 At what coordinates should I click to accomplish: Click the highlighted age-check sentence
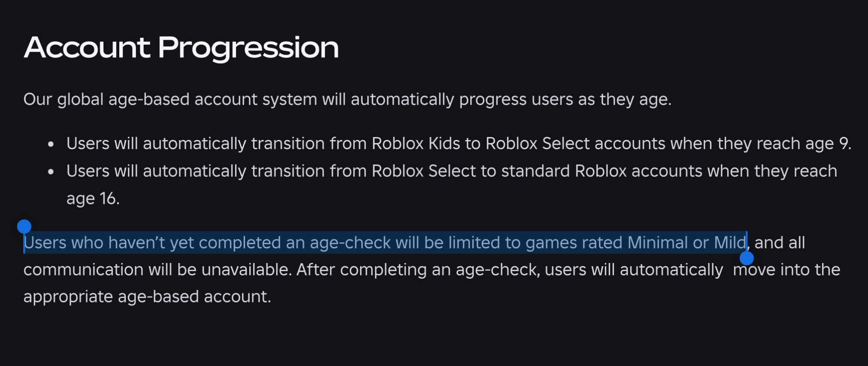point(385,243)
